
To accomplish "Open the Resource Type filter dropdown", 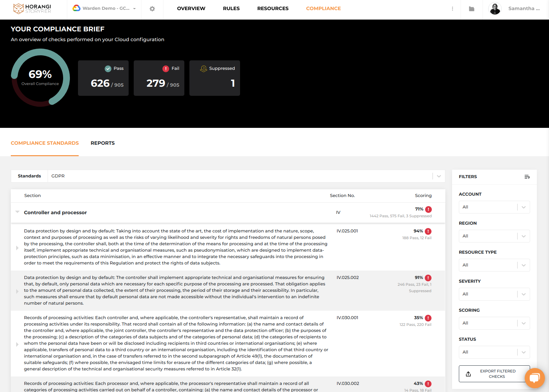I will [x=494, y=265].
